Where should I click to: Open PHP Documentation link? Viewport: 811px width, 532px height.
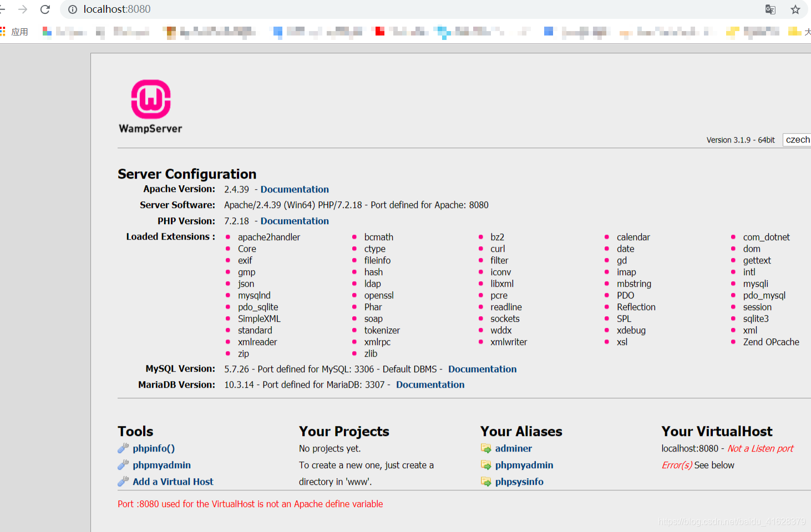tap(295, 221)
